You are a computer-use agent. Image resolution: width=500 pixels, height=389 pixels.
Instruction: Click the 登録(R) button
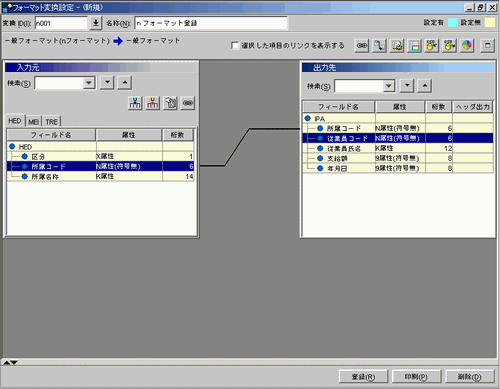[363, 377]
